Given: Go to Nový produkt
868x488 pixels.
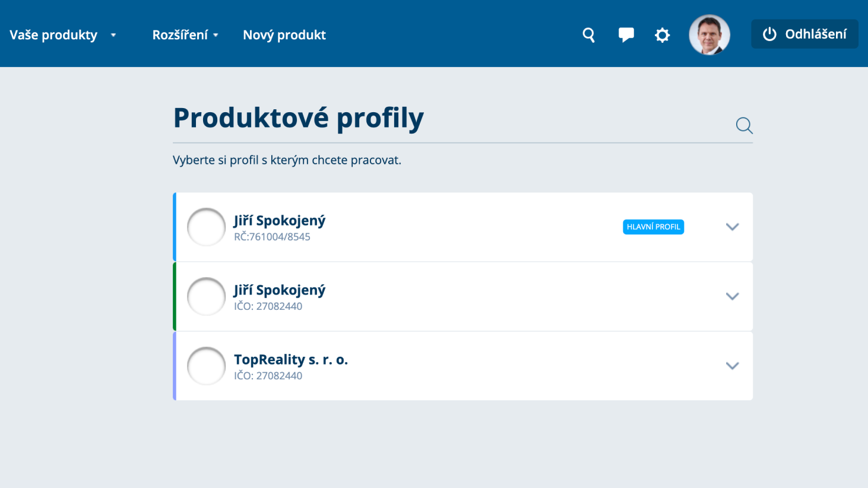Looking at the screenshot, I should pyautogui.click(x=284, y=35).
